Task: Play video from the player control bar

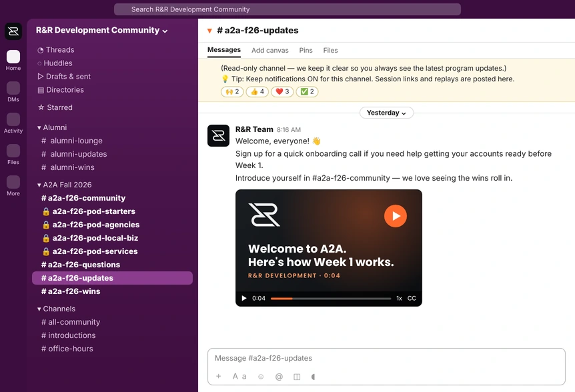Action: (x=244, y=298)
